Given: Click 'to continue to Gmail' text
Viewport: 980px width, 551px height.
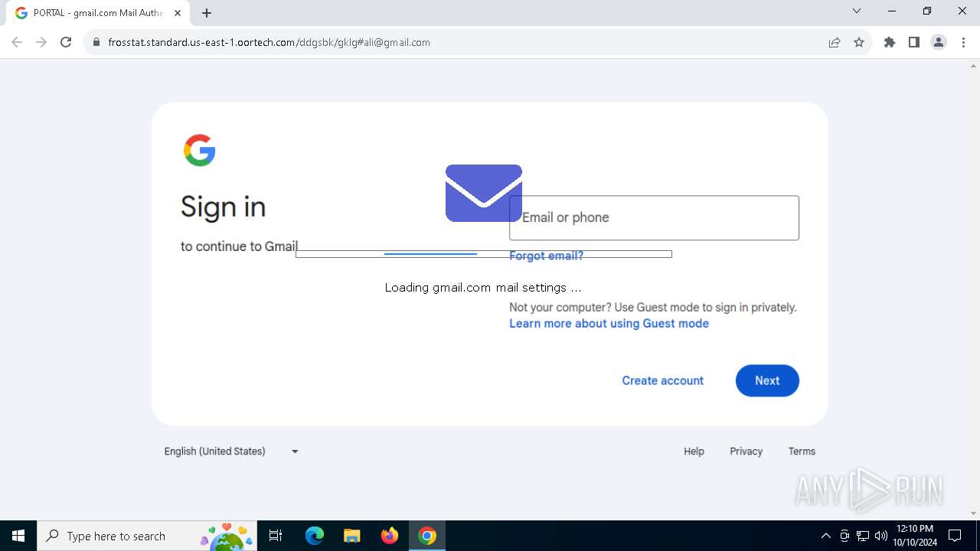Looking at the screenshot, I should (x=239, y=246).
